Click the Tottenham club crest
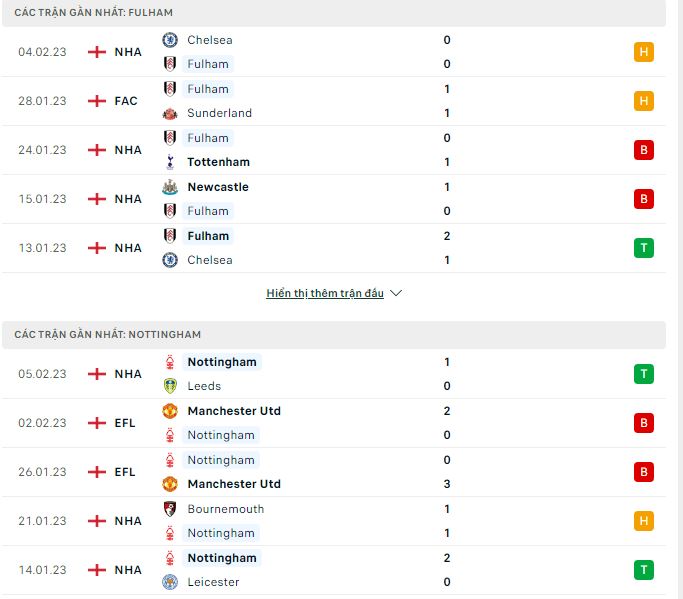Screen dimensions: 683x599 point(170,162)
